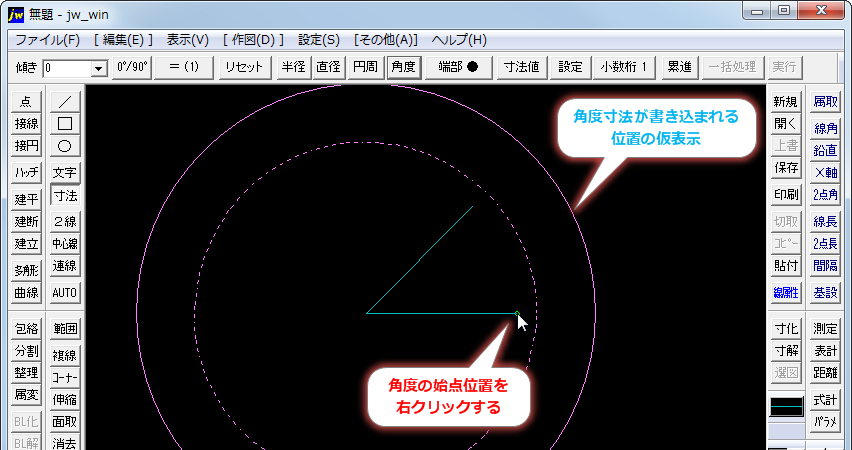Select the circle drawing tool icon
This screenshot has height=450, width=852.
(65, 146)
